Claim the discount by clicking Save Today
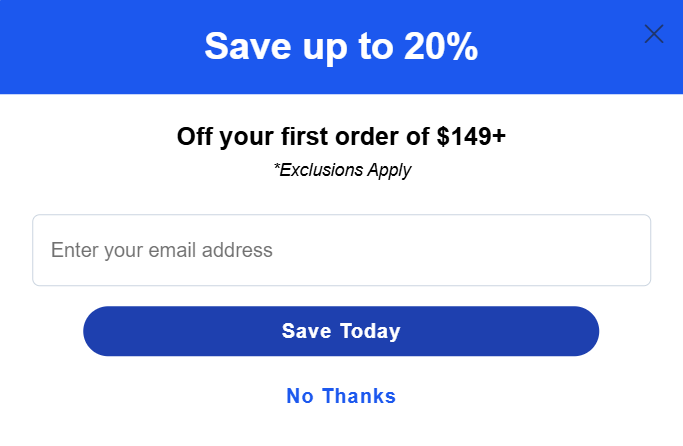Image resolution: width=683 pixels, height=446 pixels. point(341,331)
